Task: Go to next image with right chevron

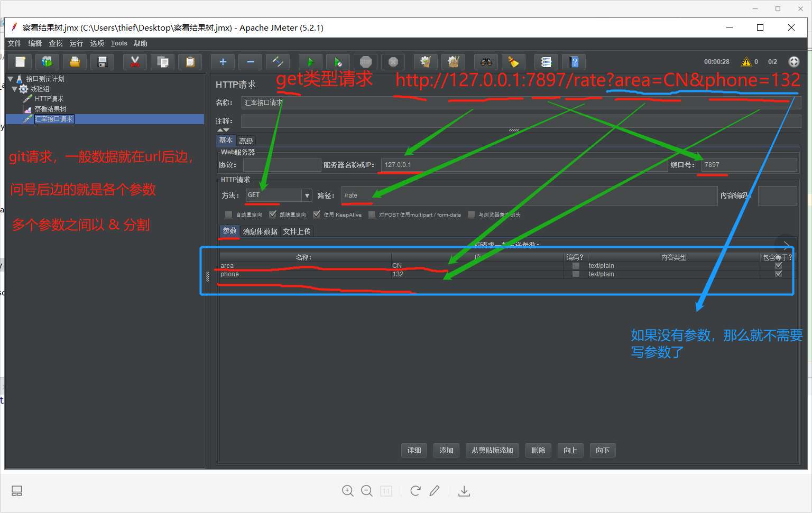Action: [786, 245]
